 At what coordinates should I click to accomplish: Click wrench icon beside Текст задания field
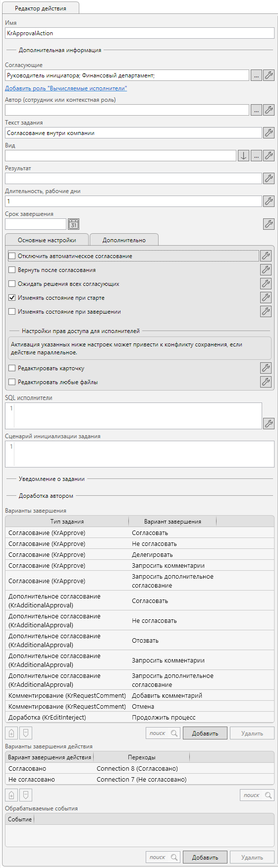tap(269, 133)
